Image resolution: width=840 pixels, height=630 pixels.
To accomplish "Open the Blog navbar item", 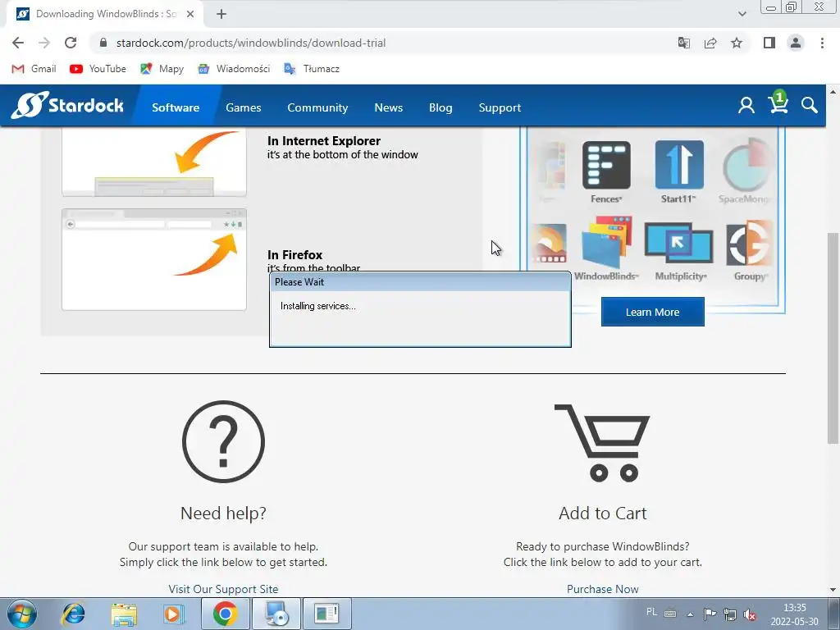I will tap(441, 107).
